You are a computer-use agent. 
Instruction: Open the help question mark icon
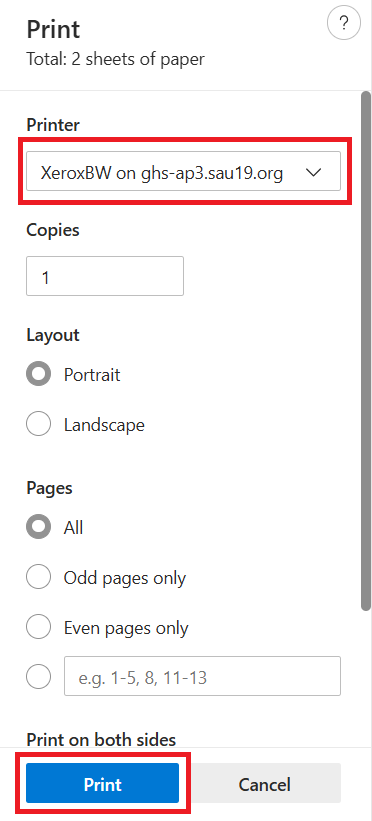pos(344,24)
